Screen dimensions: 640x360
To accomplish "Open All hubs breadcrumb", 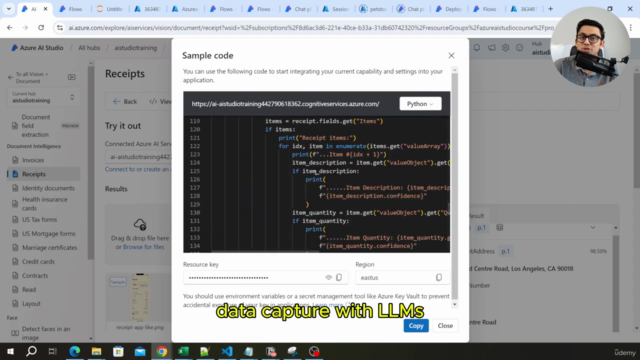I will coord(89,48).
